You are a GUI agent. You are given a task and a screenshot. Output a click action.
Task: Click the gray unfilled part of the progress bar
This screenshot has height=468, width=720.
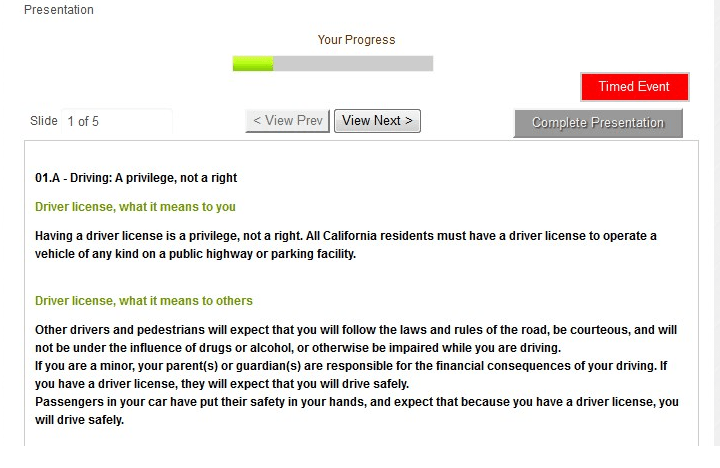click(353, 63)
